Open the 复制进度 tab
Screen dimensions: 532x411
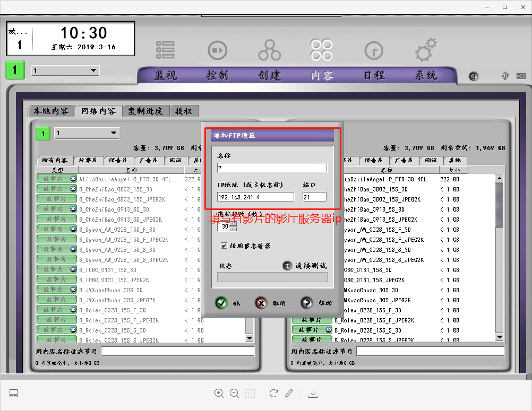[145, 111]
